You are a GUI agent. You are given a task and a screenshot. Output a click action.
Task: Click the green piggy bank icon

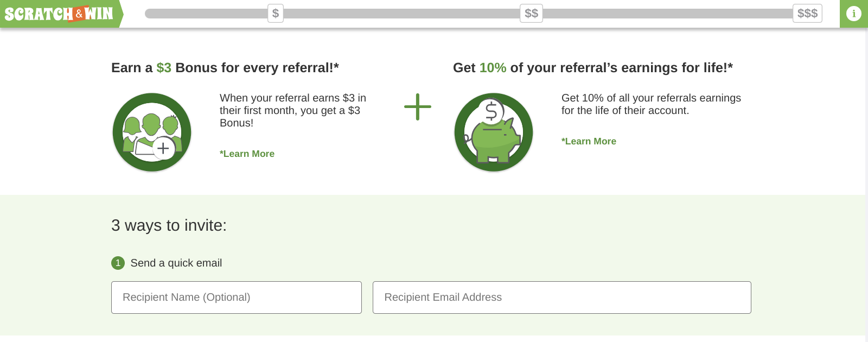coord(494,132)
